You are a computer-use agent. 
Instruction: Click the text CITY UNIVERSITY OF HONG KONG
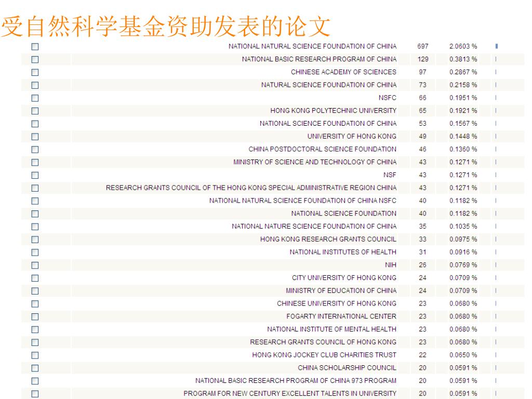(x=344, y=278)
